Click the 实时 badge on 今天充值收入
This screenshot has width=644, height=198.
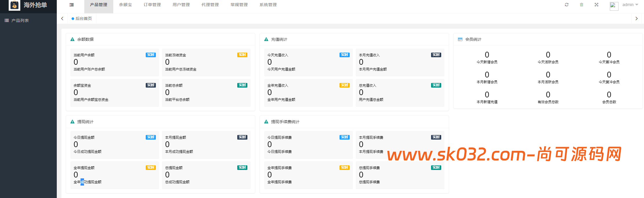point(344,55)
